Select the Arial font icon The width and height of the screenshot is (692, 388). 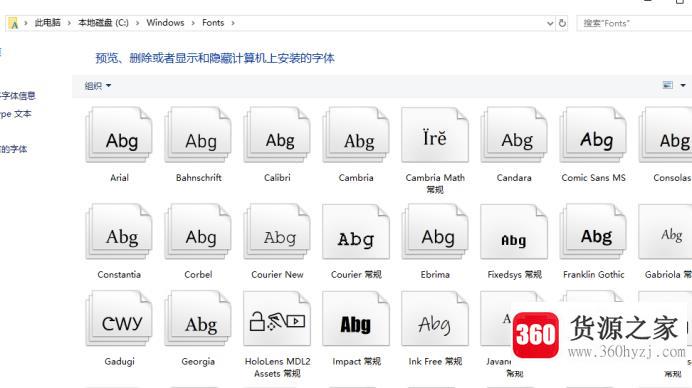coord(119,135)
